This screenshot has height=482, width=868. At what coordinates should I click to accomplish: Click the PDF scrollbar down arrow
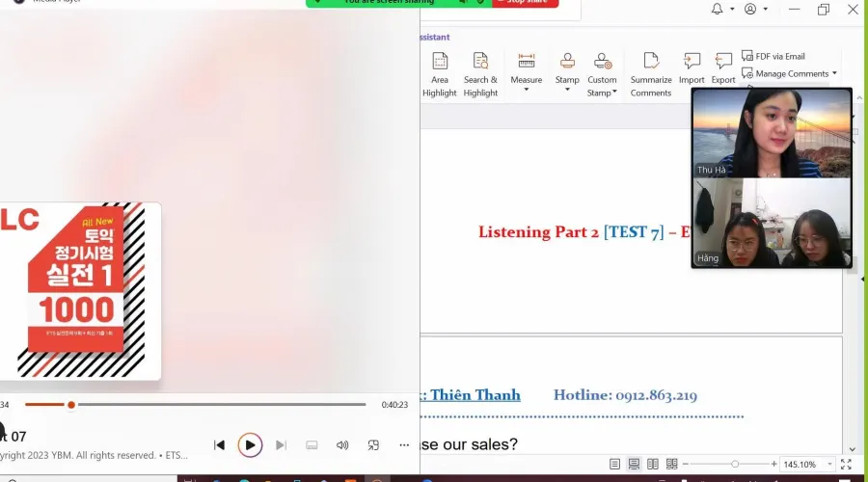click(x=853, y=449)
